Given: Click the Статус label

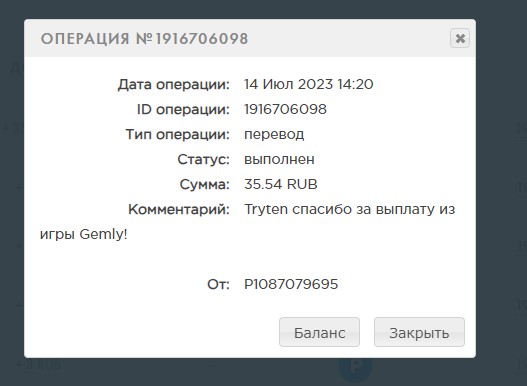Looking at the screenshot, I should (x=203, y=159).
